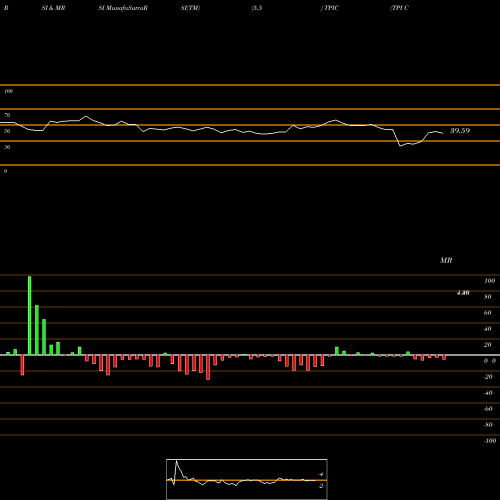
Task: Click the MR axis label -100
Action: (x=490, y=441)
